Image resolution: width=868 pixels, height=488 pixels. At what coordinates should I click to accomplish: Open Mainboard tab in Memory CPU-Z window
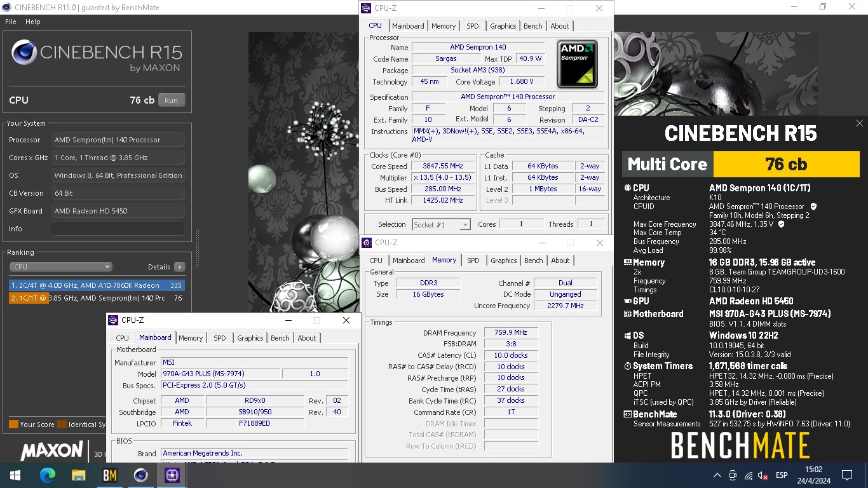pos(409,261)
